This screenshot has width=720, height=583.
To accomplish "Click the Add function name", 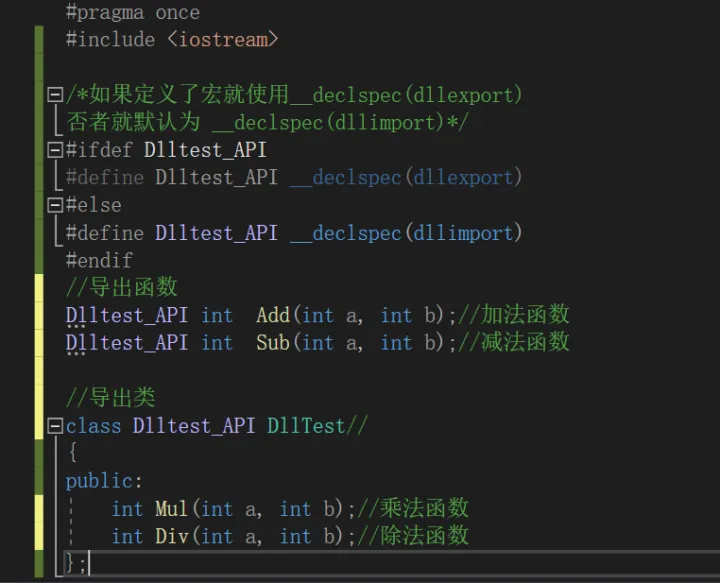I will pyautogui.click(x=273, y=315).
